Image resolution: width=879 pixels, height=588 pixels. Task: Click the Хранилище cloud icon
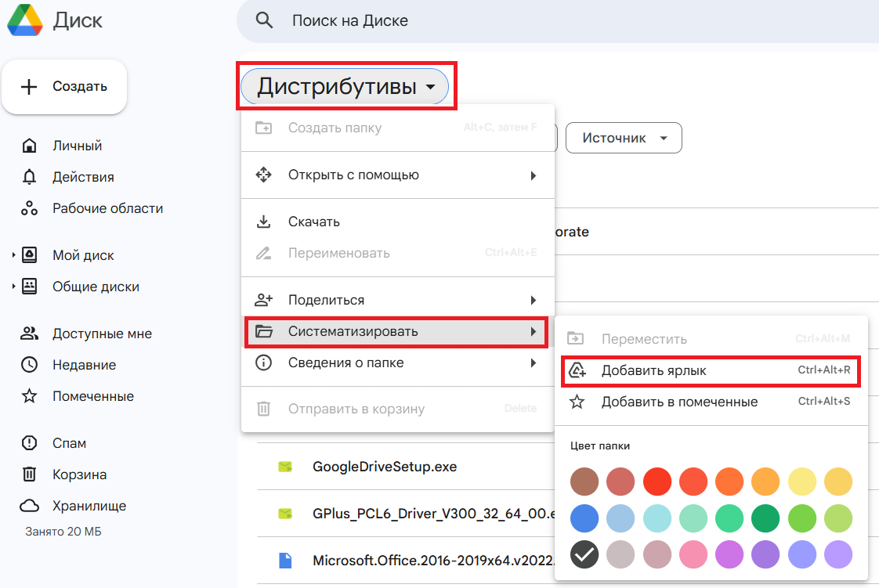coord(29,506)
